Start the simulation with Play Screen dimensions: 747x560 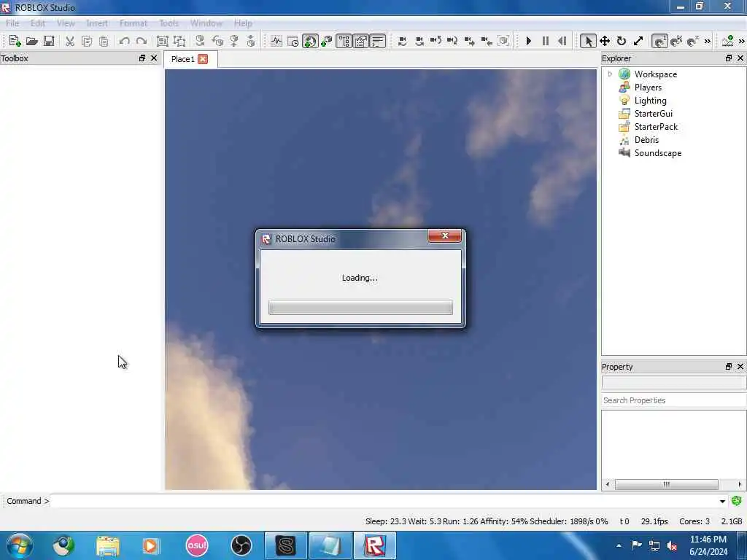(528, 41)
